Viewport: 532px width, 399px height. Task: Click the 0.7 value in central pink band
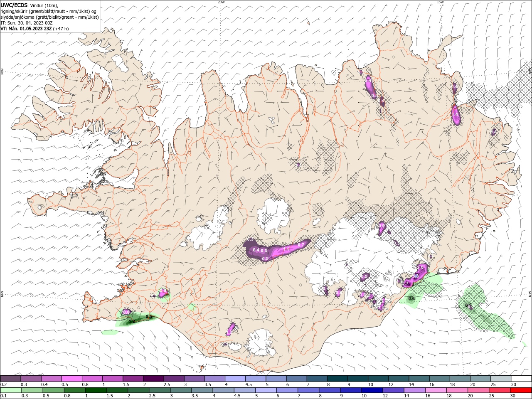(x=301, y=245)
